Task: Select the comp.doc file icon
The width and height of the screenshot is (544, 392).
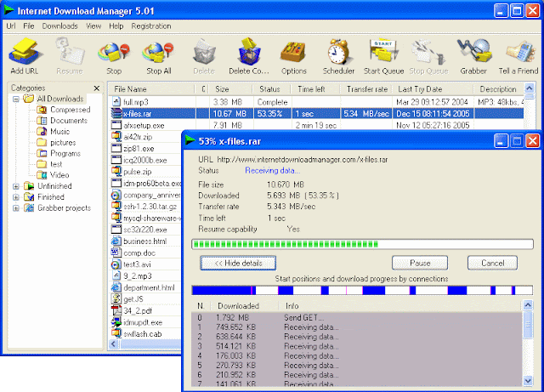Action: pos(116,253)
